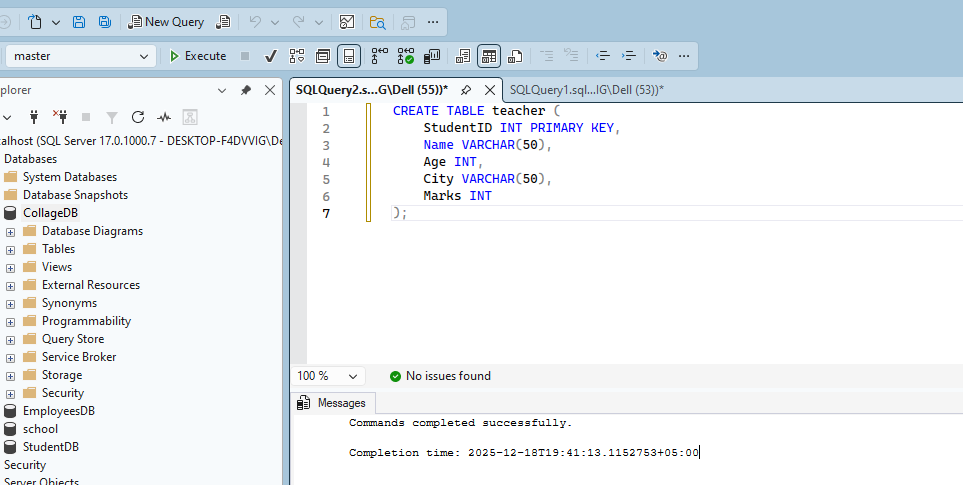Pin the SQLQuery2 tab
Image resolution: width=963 pixels, height=485 pixels.
point(466,90)
